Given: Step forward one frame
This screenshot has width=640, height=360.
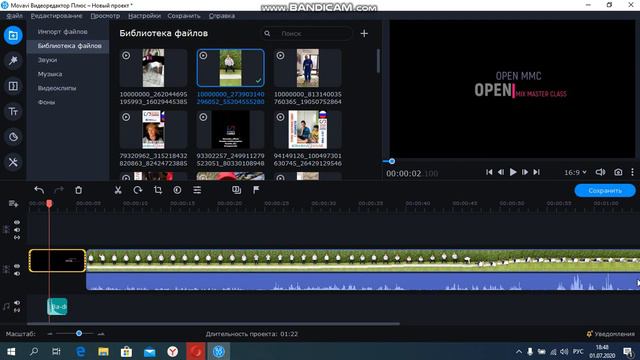Looking at the screenshot, I should click(525, 172).
